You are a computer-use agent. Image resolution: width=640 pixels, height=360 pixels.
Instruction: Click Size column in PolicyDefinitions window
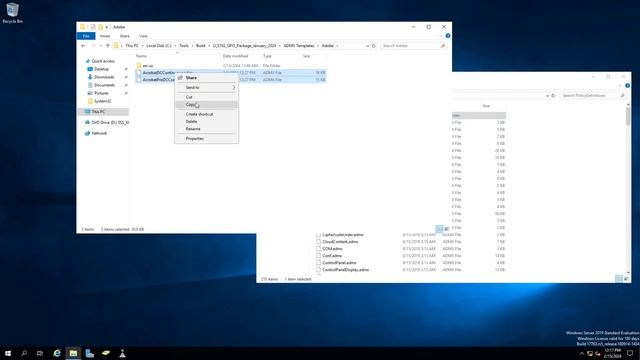coord(486,106)
